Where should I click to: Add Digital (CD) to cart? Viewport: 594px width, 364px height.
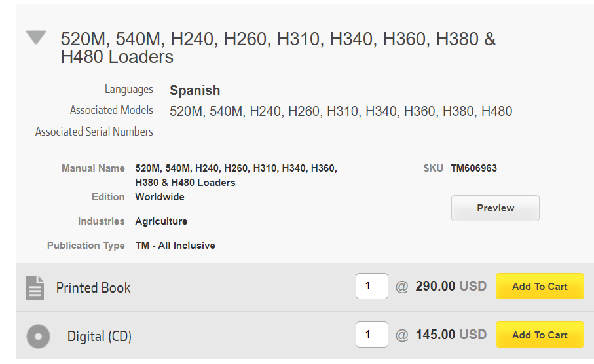point(540,335)
